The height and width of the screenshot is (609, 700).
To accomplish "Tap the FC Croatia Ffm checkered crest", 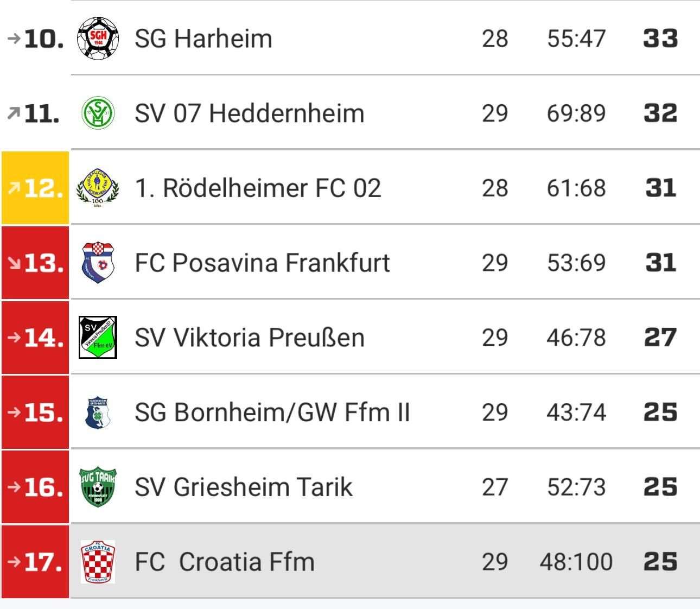I will click(98, 562).
